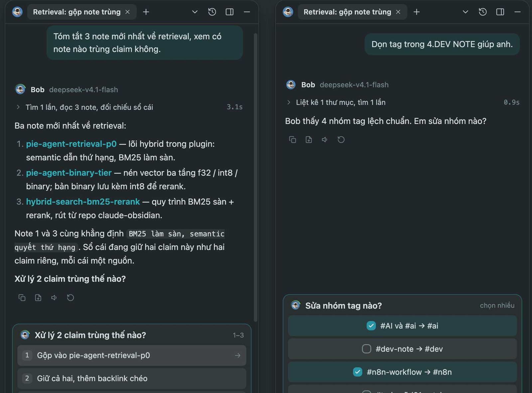Click the left chat pane scrollbar
This screenshot has width=532, height=393.
coord(255,177)
